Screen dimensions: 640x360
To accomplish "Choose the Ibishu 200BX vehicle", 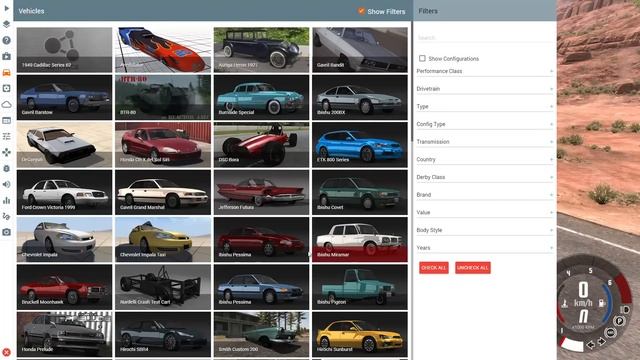I will point(360,97).
